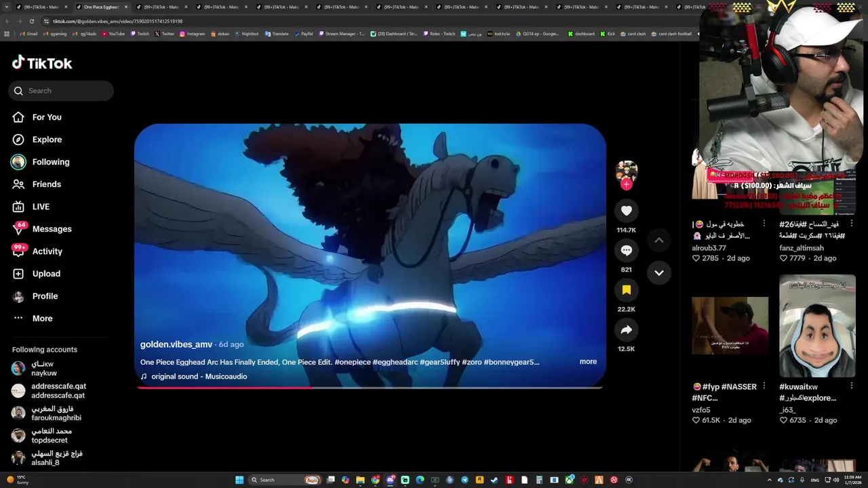Viewport: 868px width, 488px height.
Task: Open Telegram from the taskbar
Action: click(x=465, y=480)
